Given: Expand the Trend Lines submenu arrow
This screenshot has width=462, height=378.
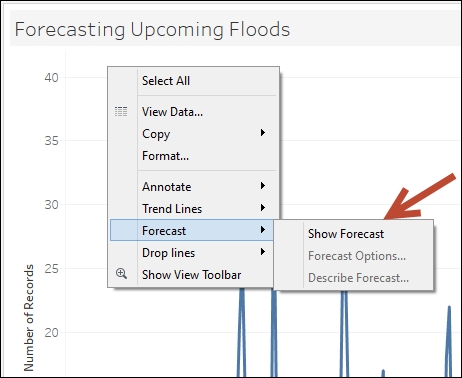Looking at the screenshot, I should tap(263, 208).
